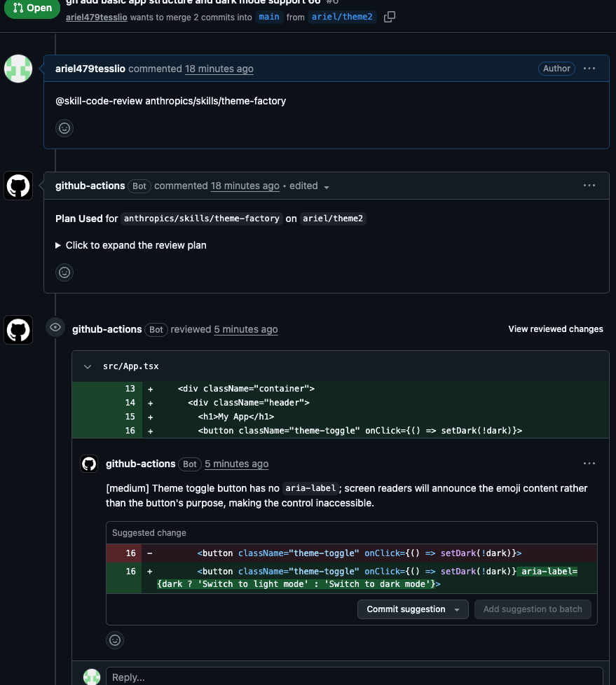Collapse the src/App.tsx file diff
The width and height of the screenshot is (616, 685).
point(88,366)
